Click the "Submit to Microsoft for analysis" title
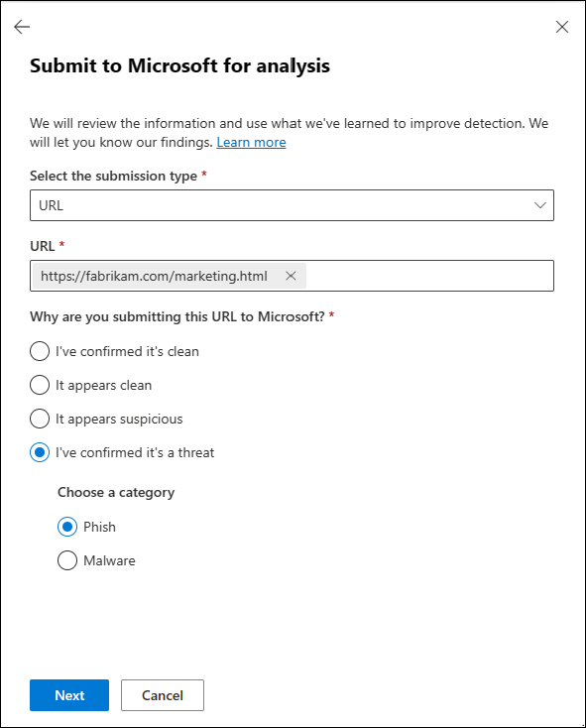Image resolution: width=586 pixels, height=728 pixels. click(180, 65)
